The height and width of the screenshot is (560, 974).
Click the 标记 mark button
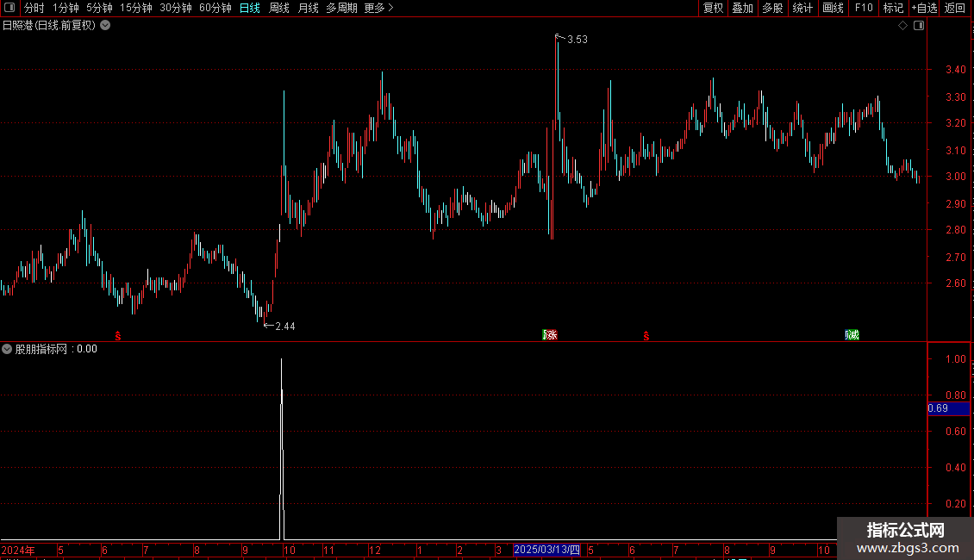coord(893,8)
